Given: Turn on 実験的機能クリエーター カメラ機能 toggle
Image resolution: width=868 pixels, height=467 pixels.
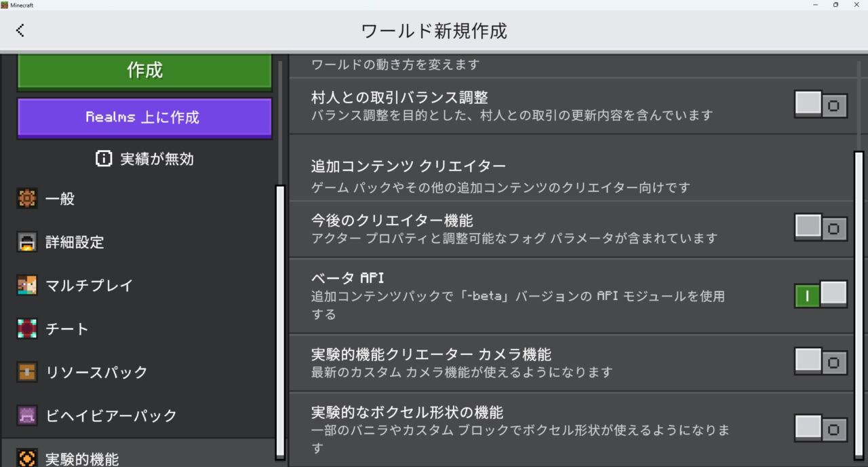Looking at the screenshot, I should pyautogui.click(x=821, y=362).
